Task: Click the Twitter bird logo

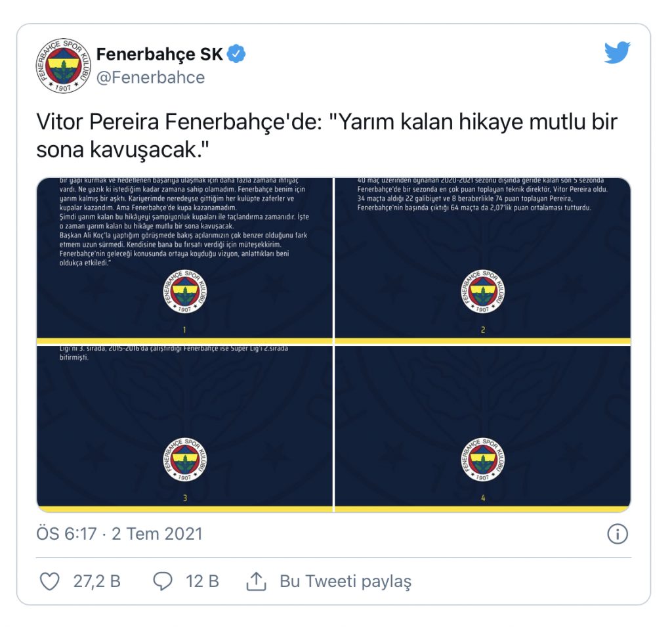Action: pyautogui.click(x=617, y=53)
